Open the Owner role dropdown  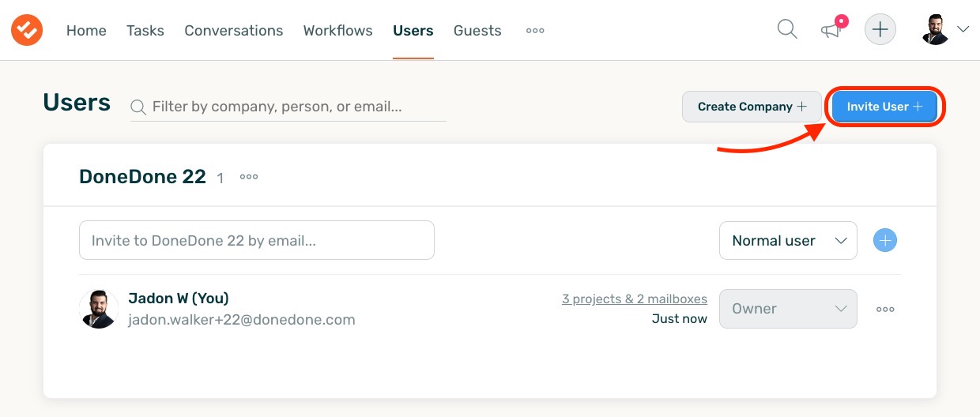coord(788,309)
